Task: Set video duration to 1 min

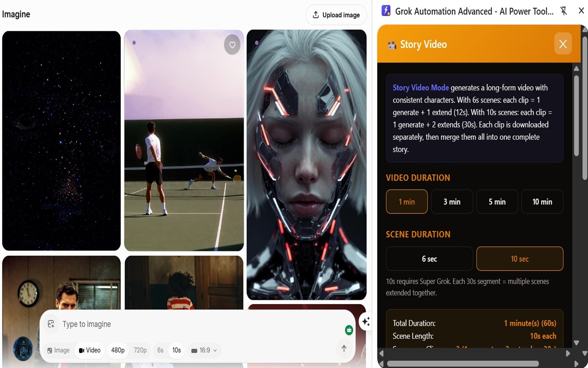Action: pyautogui.click(x=407, y=201)
